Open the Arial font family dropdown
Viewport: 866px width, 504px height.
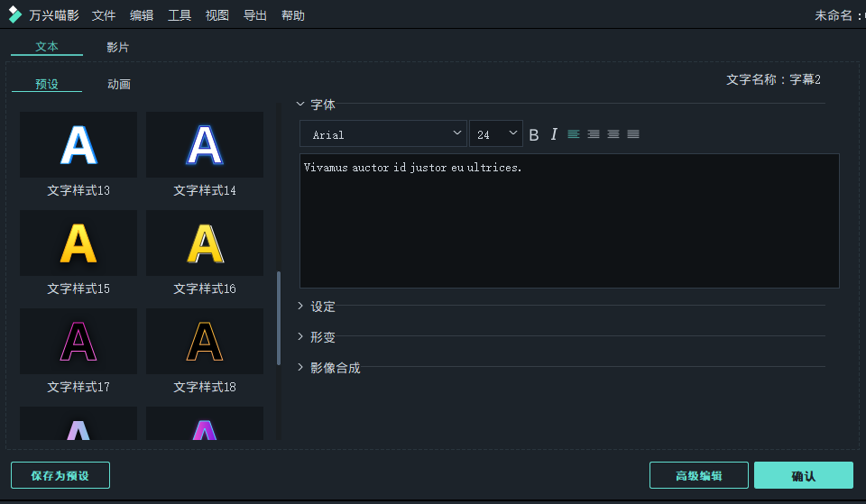pos(383,134)
